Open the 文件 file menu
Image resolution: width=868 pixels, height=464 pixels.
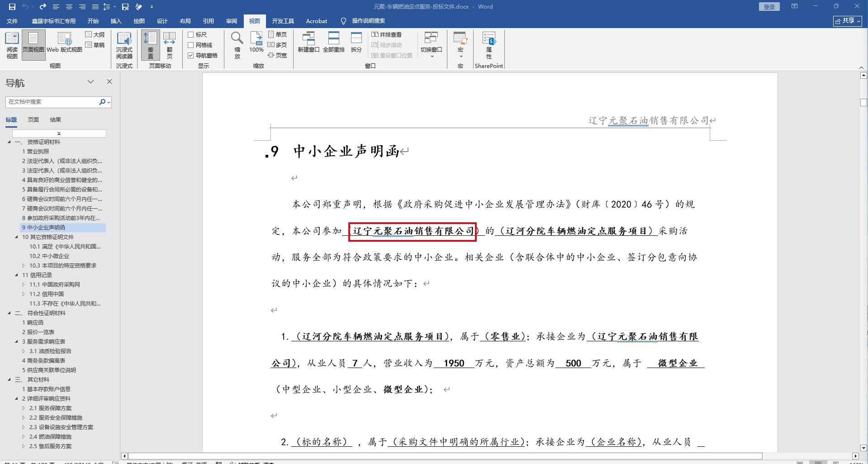tap(12, 21)
